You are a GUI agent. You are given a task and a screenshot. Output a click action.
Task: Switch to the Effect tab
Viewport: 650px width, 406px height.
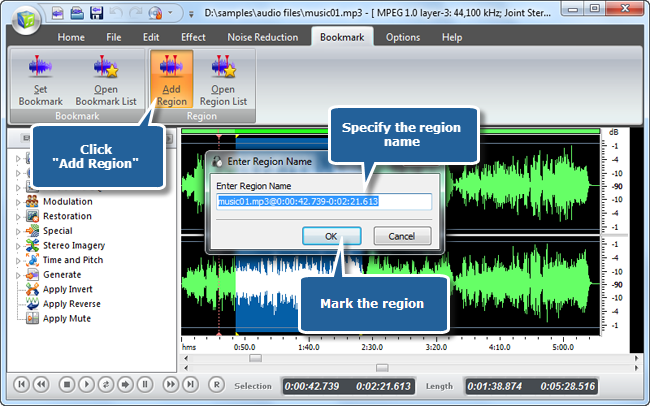[x=193, y=37]
